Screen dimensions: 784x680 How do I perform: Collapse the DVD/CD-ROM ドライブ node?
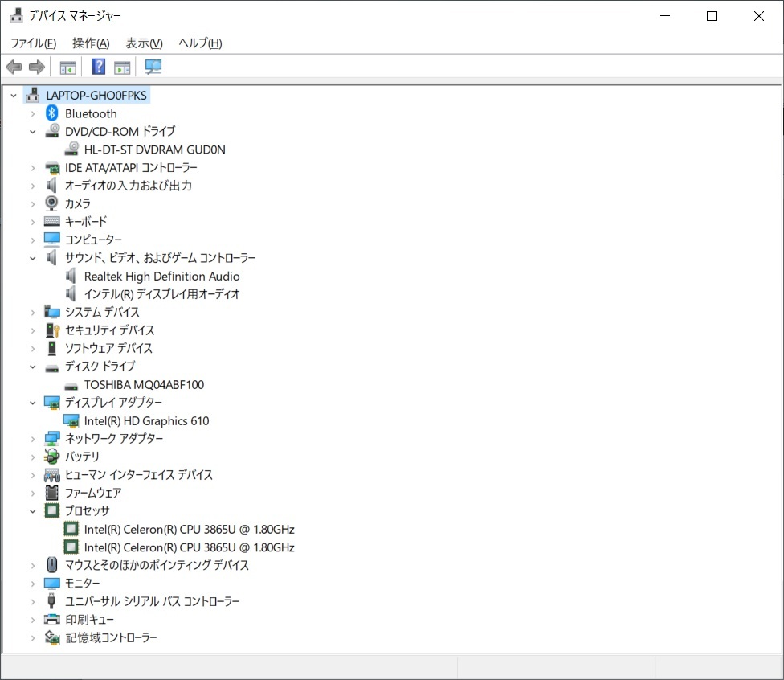coord(32,132)
